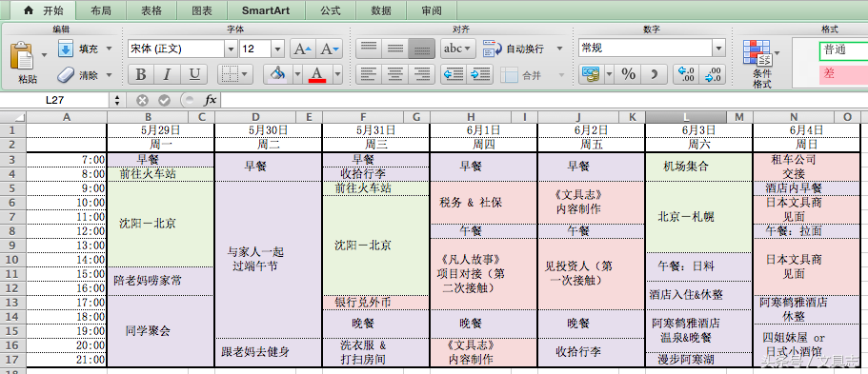Align text to middle vertically
The height and width of the screenshot is (374, 868).
click(395, 49)
